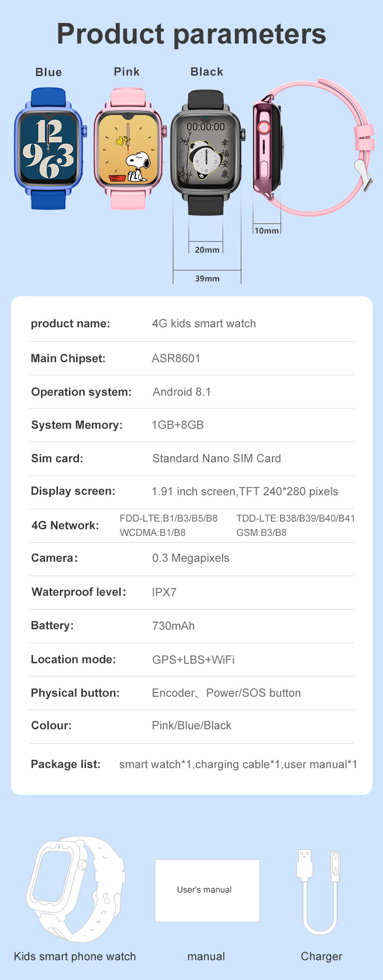Click the blue smartwatch image
Image resolution: width=383 pixels, height=980 pixels.
[x=50, y=148]
